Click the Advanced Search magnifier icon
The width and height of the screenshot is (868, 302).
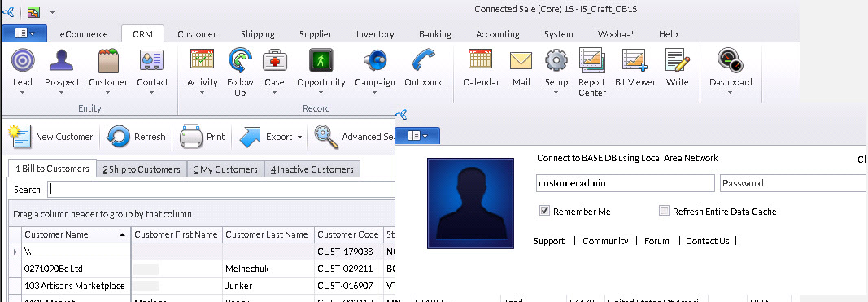[326, 136]
